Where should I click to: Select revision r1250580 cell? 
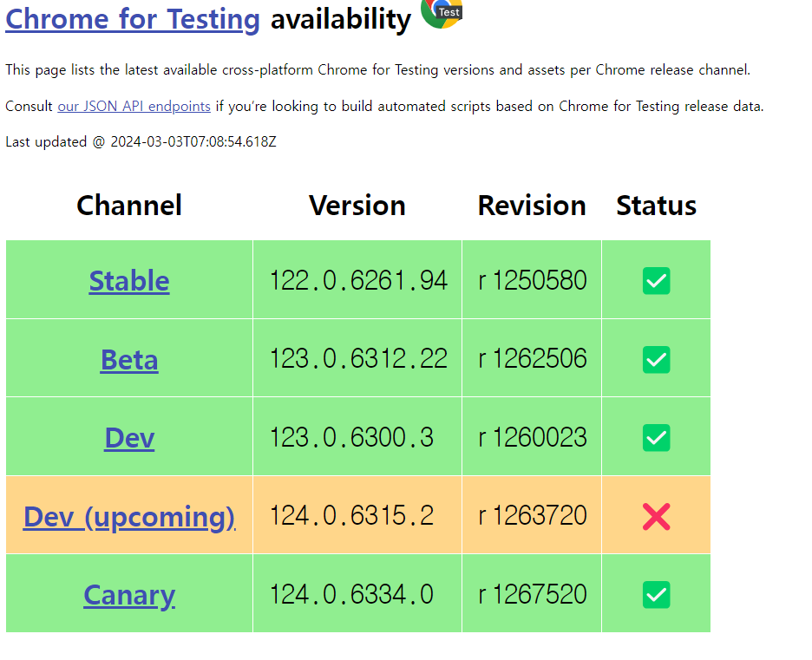coord(532,280)
